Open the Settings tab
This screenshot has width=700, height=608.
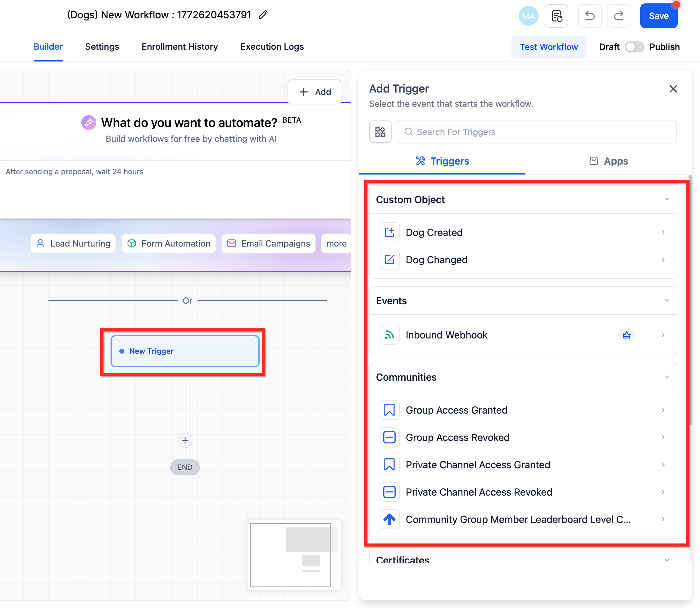click(102, 47)
